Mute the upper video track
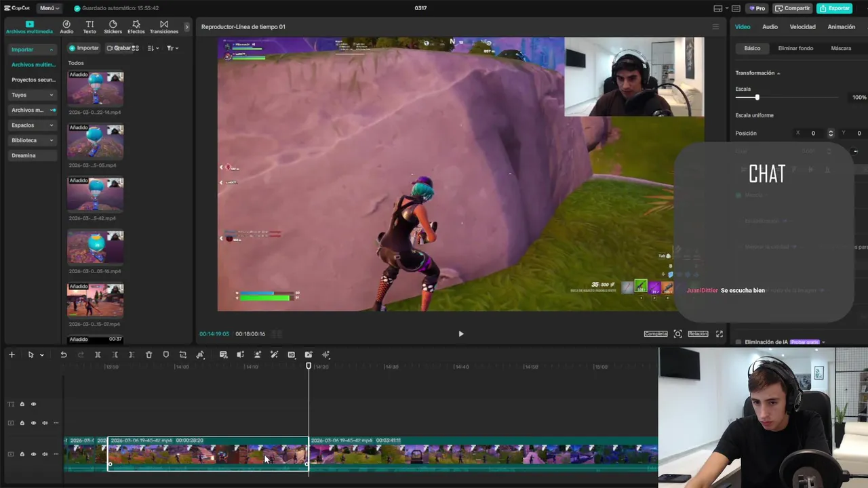Image resolution: width=868 pixels, height=488 pixels. (45, 423)
